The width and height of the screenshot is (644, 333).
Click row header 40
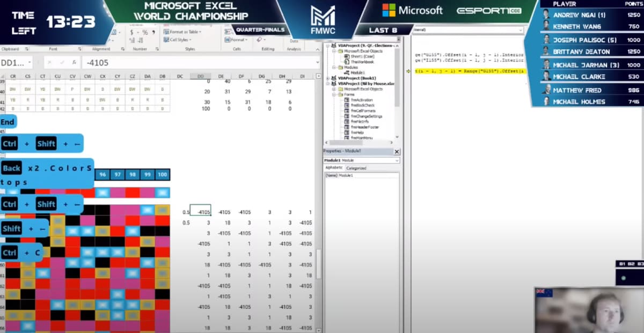click(x=3, y=91)
